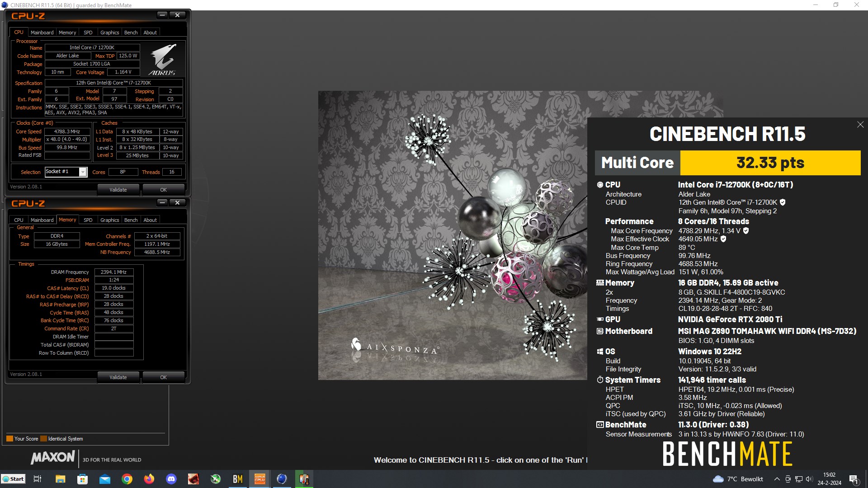This screenshot has height=488, width=868.
Task: Click the Intel Core i7 12700K name field
Action: tap(92, 47)
